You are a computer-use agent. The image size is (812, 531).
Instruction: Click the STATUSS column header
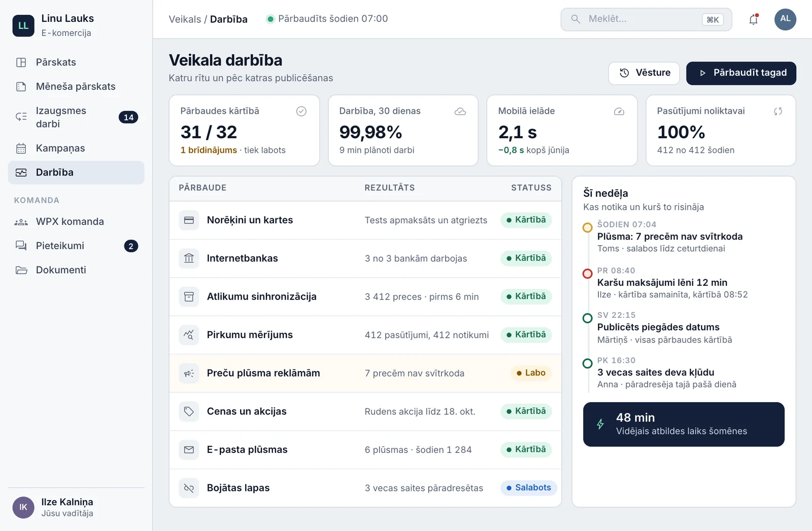point(531,188)
